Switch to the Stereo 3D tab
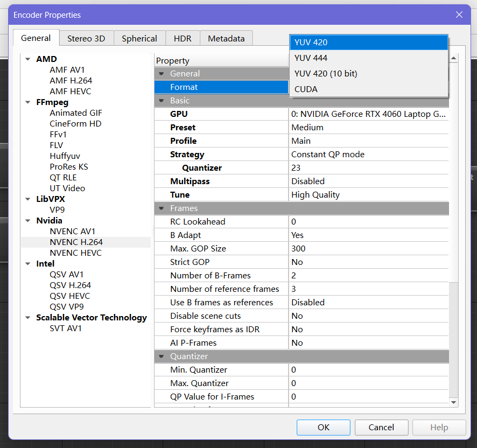477x448 pixels. point(86,38)
